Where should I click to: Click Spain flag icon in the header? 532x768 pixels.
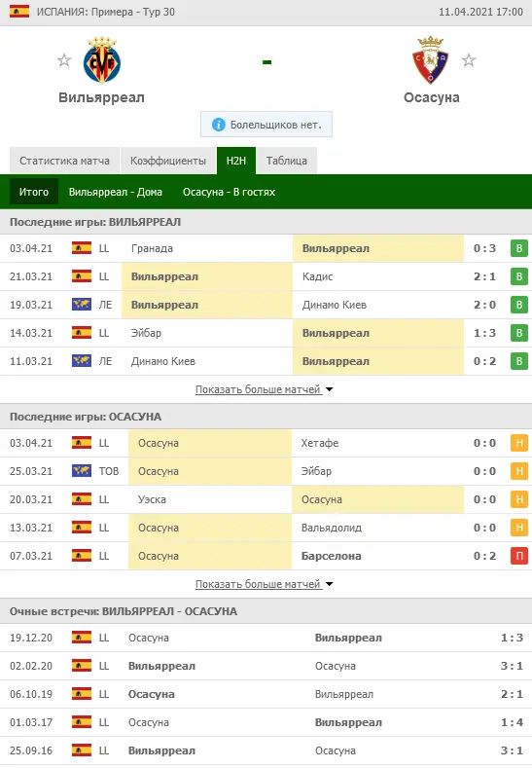19,12
